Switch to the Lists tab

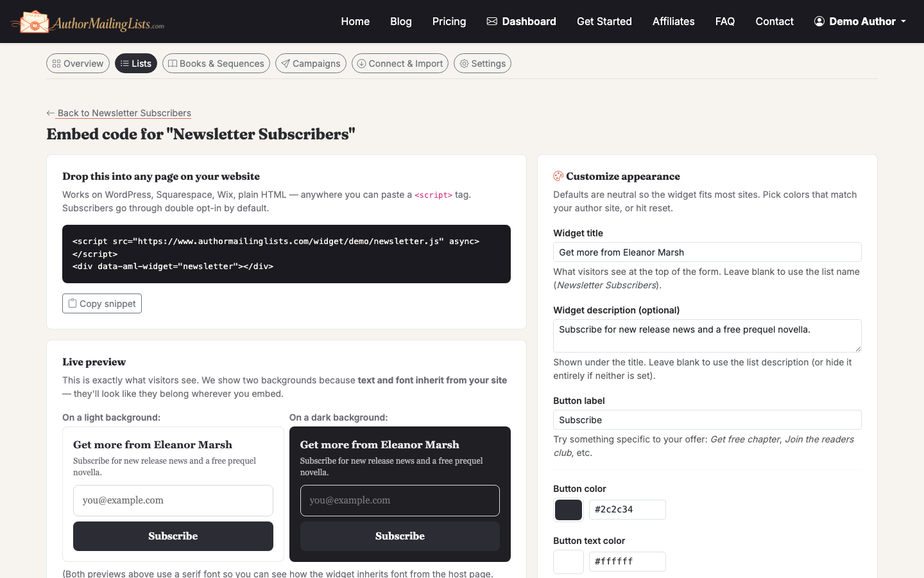coord(136,64)
